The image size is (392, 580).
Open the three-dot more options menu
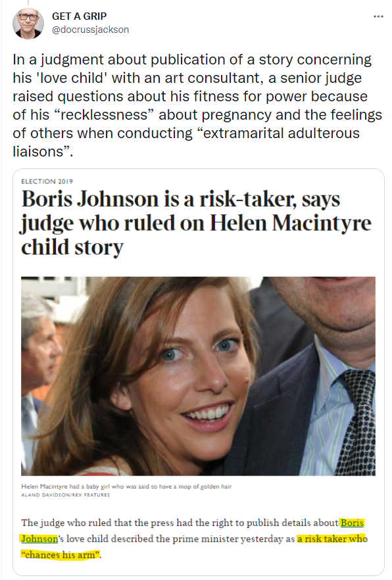pyautogui.click(x=378, y=16)
